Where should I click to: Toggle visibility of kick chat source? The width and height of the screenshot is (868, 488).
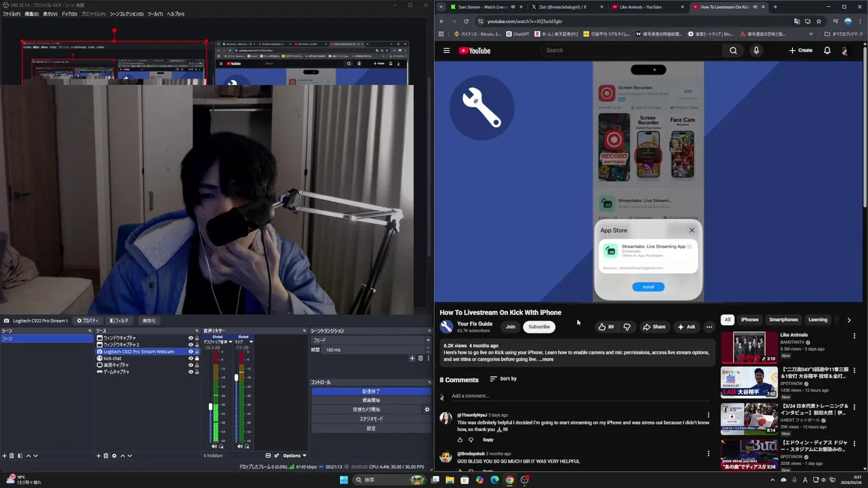tap(191, 358)
